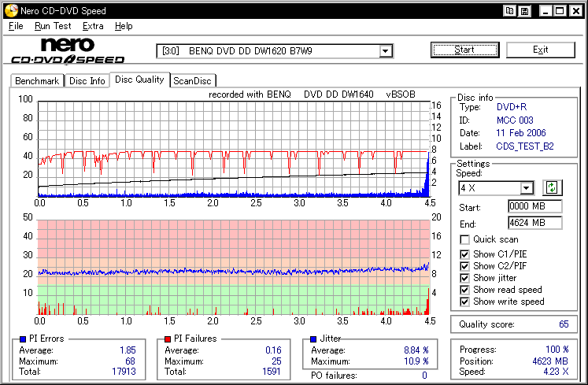Open the Extra menu

pyautogui.click(x=93, y=26)
